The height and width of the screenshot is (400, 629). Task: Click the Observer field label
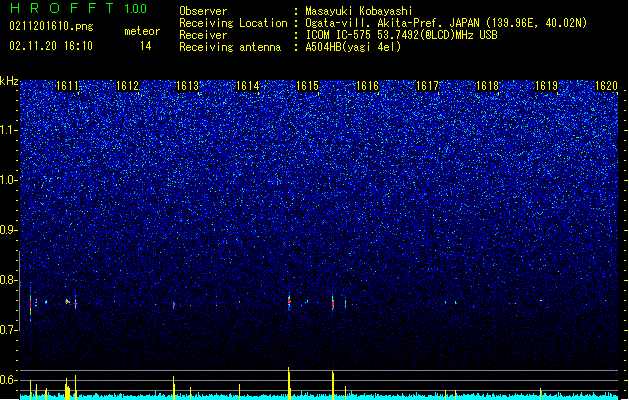pyautogui.click(x=203, y=11)
